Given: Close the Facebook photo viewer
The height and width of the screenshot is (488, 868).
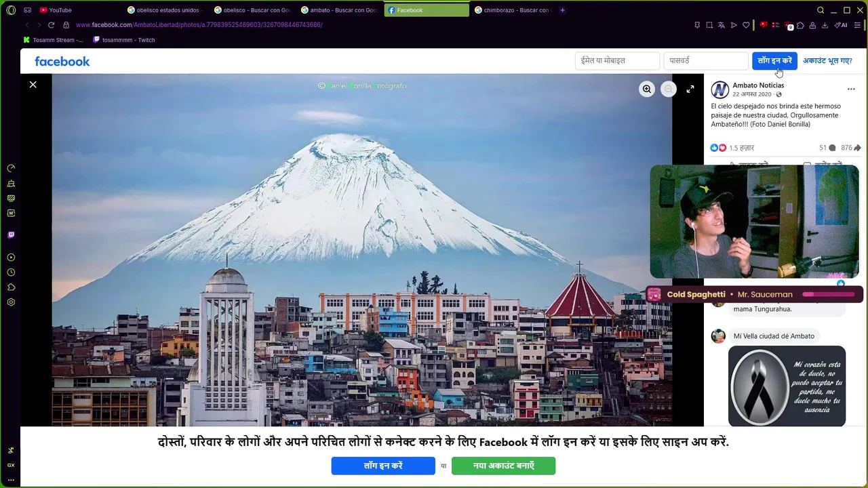Looking at the screenshot, I should coord(33,85).
